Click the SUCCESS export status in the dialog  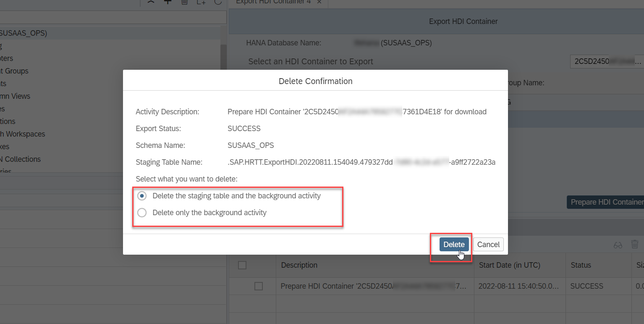(244, 129)
